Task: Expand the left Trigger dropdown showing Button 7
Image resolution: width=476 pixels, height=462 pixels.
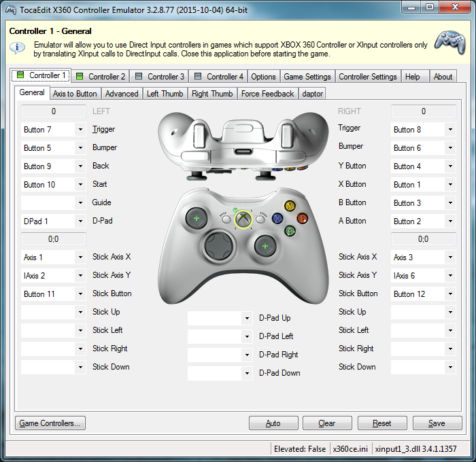Action: tap(80, 130)
